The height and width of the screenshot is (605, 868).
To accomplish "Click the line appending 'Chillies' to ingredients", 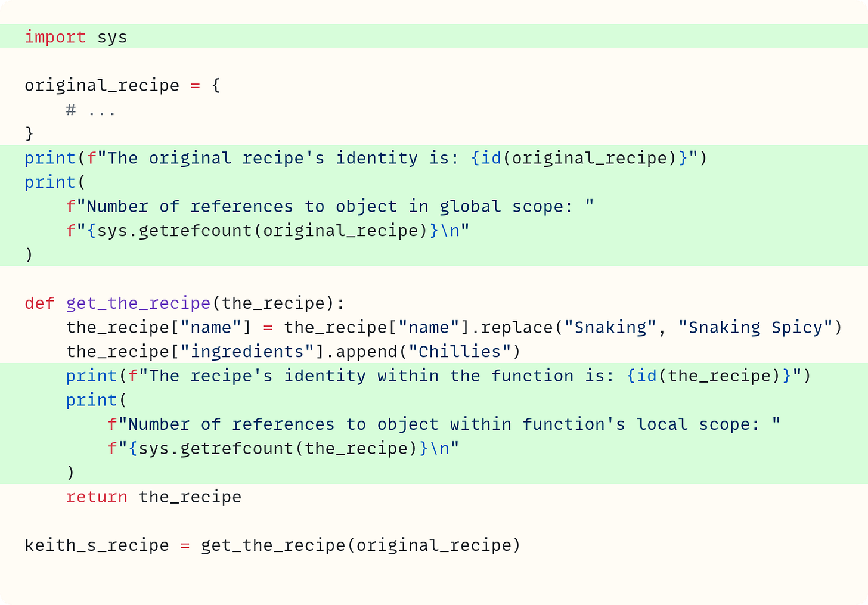I will 293,352.
